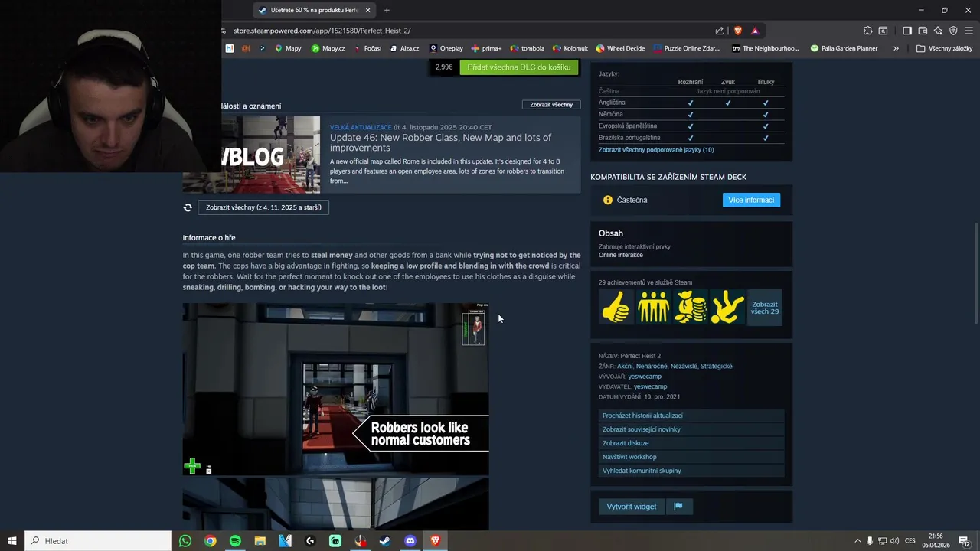Close the Steam store browser tab
This screenshot has width=980, height=551.
[367, 10]
